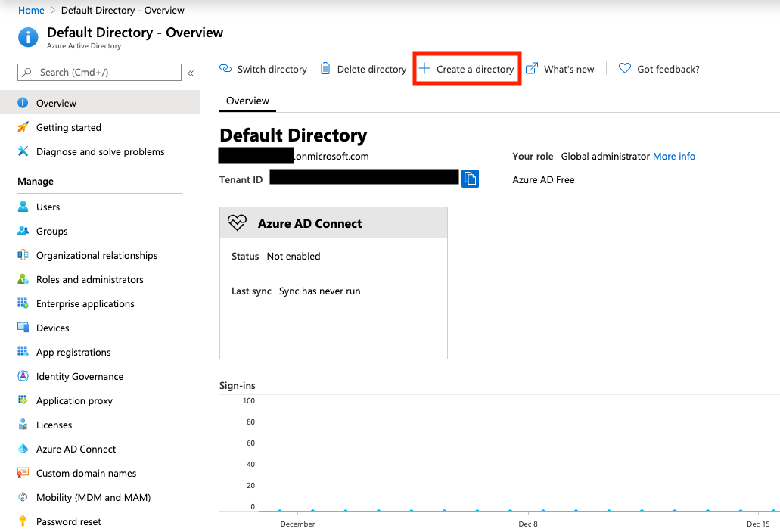The width and height of the screenshot is (780, 532).
Task: Open Diagnose and solve problems
Action: pos(100,151)
